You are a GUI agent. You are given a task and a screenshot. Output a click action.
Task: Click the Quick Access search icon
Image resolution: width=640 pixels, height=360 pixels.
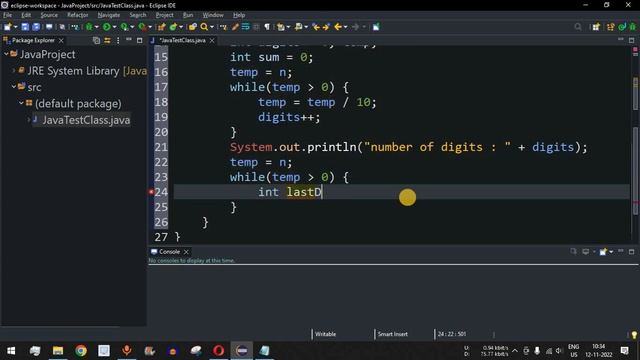(578, 27)
